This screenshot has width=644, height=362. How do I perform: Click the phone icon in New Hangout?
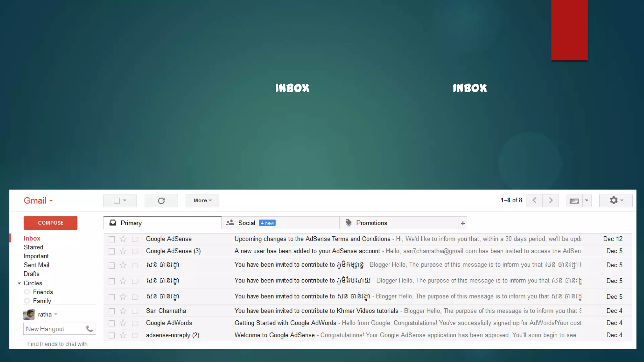pyautogui.click(x=90, y=329)
